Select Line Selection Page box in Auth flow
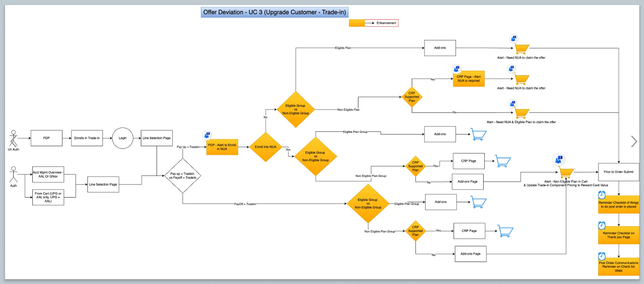The width and height of the screenshot is (644, 284). point(103,184)
